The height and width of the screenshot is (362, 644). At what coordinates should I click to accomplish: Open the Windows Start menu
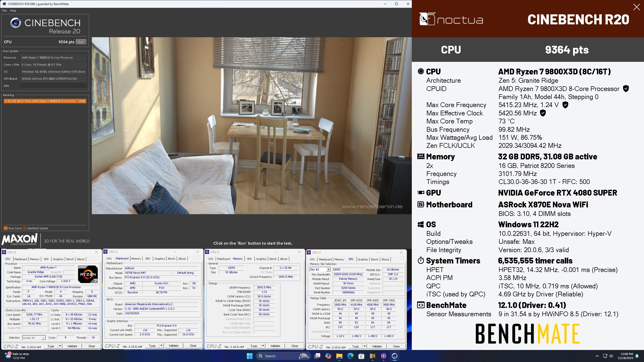pos(250,356)
